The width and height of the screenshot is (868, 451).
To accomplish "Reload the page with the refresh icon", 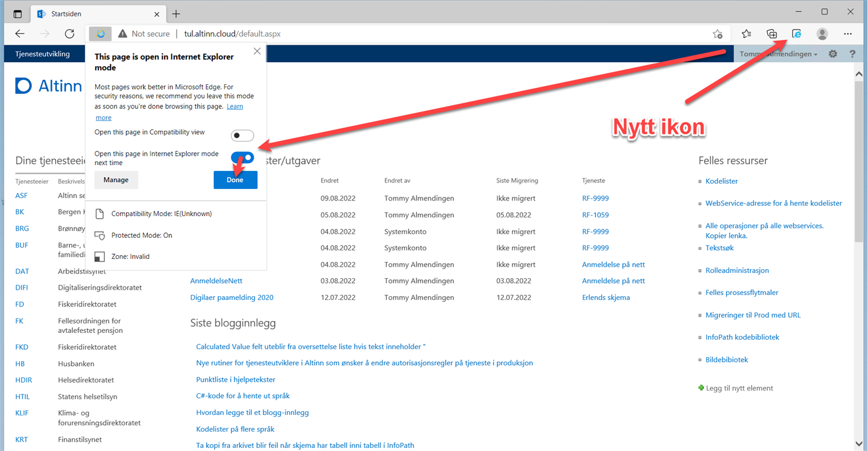I will click(69, 34).
